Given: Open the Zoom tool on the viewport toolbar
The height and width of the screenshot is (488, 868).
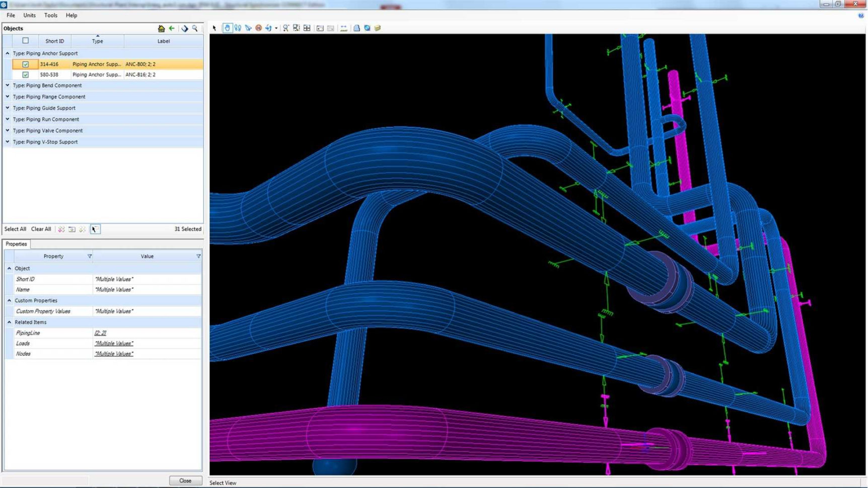Looking at the screenshot, I should click(285, 28).
